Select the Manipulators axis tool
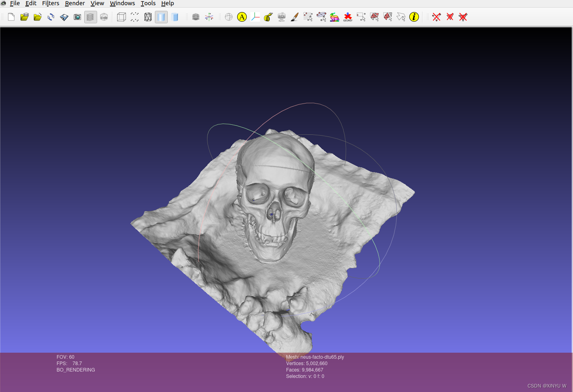The width and height of the screenshot is (573, 392). click(x=255, y=17)
